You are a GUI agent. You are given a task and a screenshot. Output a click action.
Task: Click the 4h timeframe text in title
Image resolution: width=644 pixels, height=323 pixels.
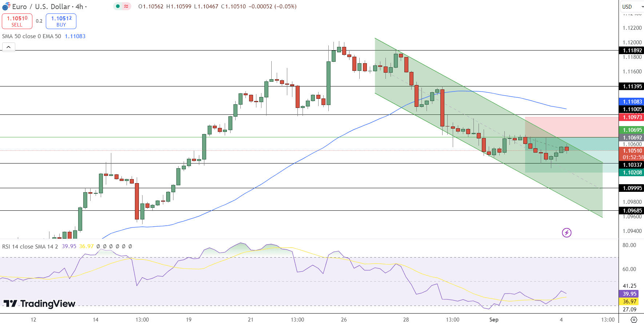(x=79, y=7)
